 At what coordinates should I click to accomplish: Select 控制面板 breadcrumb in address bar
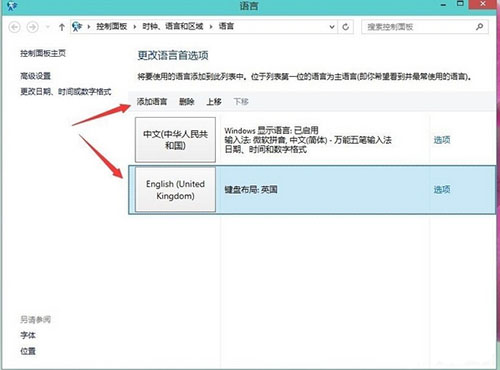pos(112,26)
